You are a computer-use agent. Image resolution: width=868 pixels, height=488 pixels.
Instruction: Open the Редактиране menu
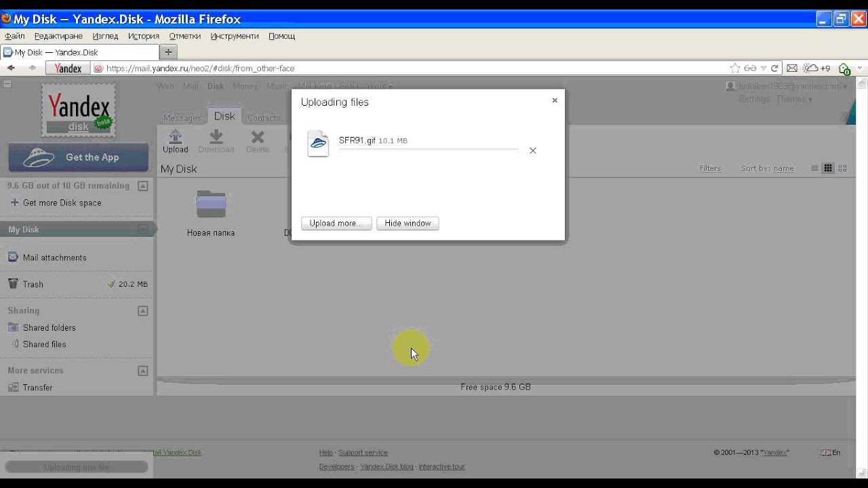pyautogui.click(x=58, y=36)
